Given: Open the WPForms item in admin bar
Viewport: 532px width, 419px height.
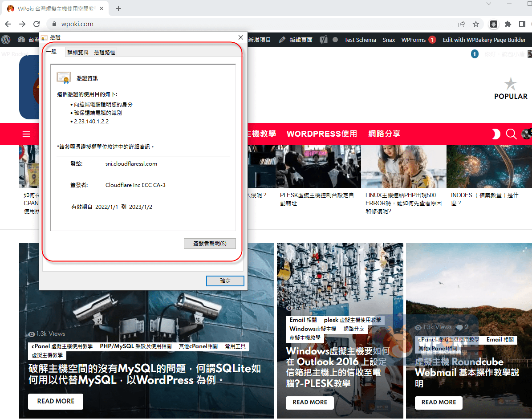Looking at the screenshot, I should (x=414, y=40).
